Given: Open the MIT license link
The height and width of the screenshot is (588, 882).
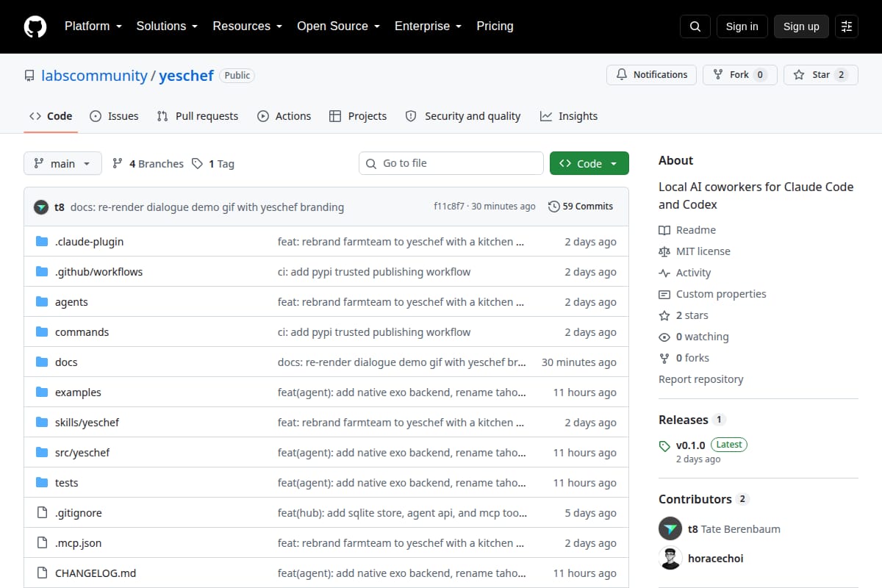Looking at the screenshot, I should click(695, 251).
